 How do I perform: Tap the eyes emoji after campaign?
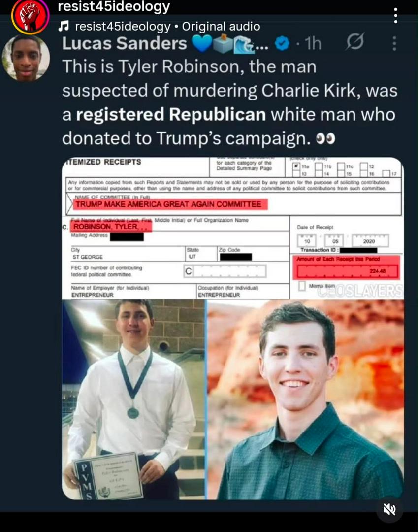pyautogui.click(x=325, y=138)
